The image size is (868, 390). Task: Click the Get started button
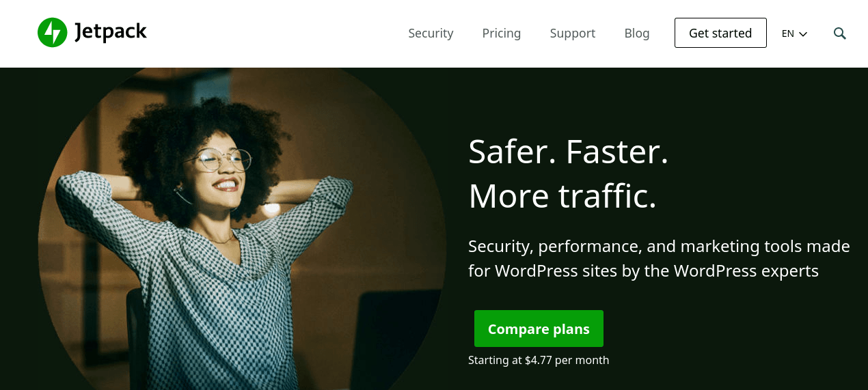(x=720, y=33)
